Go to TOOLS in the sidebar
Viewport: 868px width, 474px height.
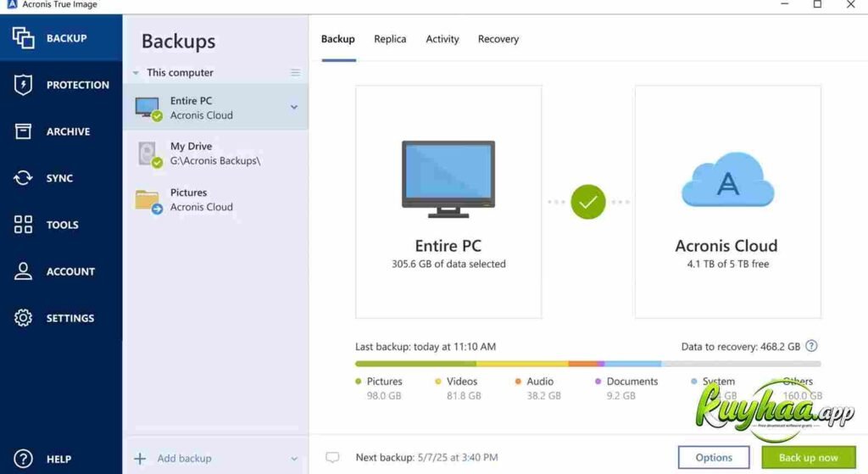point(61,224)
